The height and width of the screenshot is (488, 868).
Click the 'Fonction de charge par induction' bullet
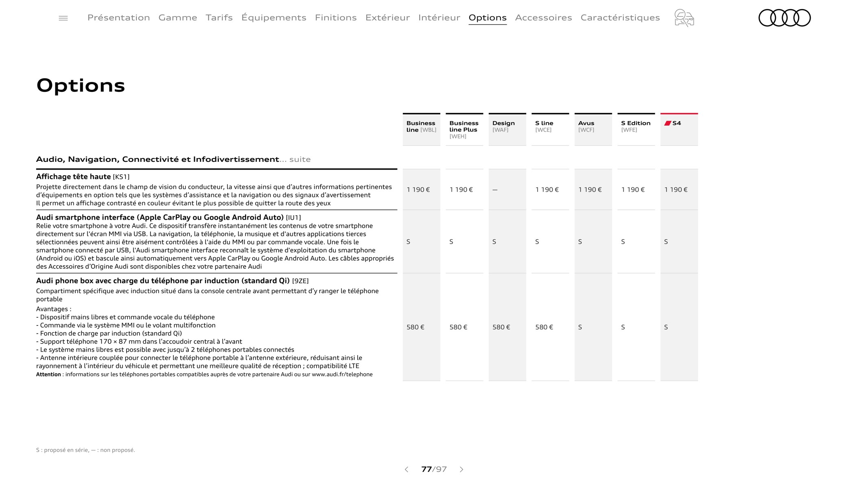coord(109,333)
